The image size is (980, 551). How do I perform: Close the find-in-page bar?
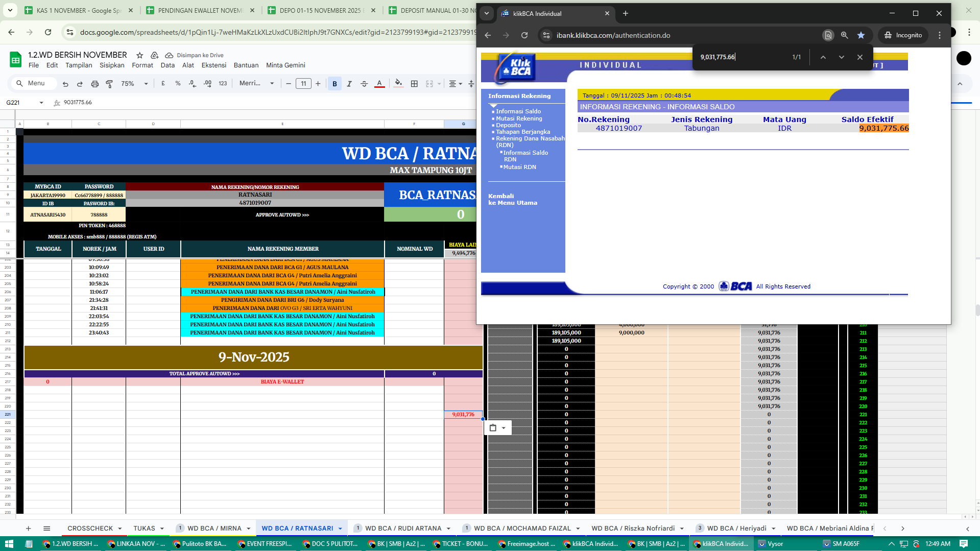[x=860, y=57]
